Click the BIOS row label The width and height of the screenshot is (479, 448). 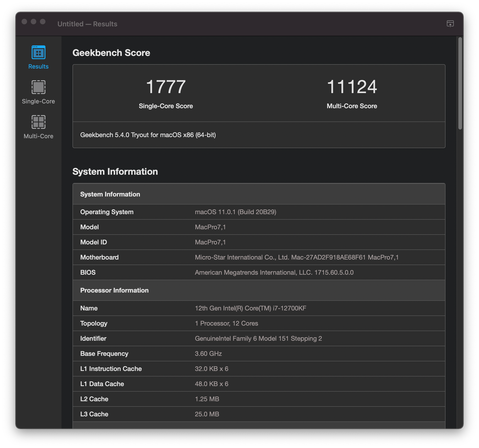point(88,272)
